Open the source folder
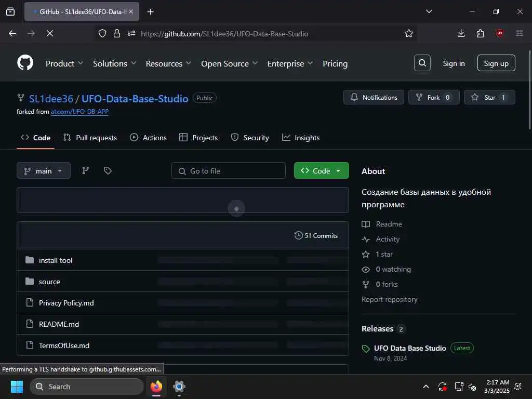This screenshot has width=532, height=399. pyautogui.click(x=49, y=282)
